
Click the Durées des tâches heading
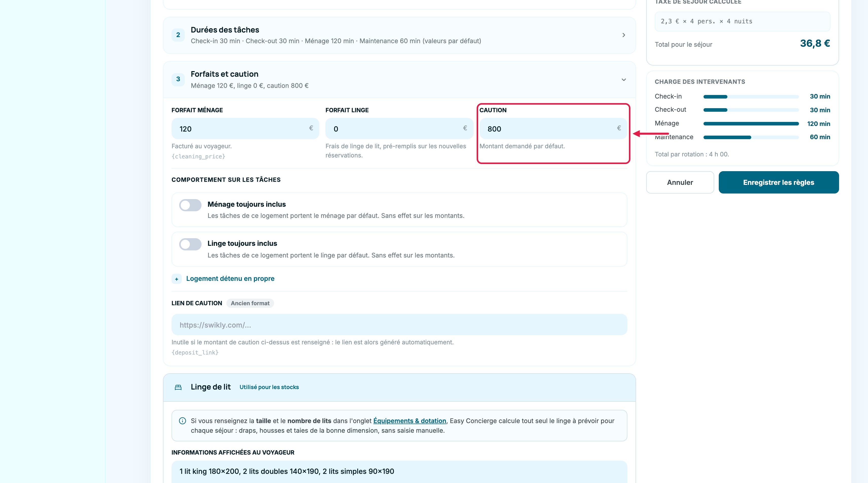tap(225, 30)
